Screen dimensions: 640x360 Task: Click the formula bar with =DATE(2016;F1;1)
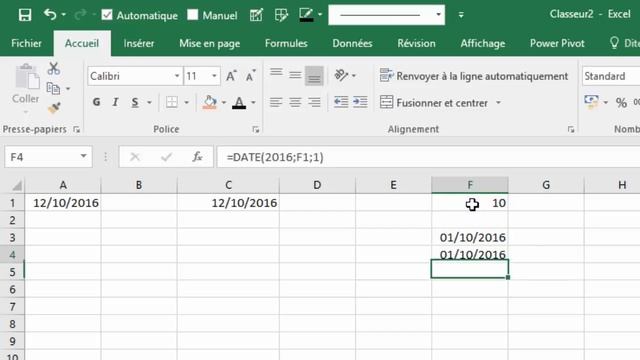[x=428, y=157]
